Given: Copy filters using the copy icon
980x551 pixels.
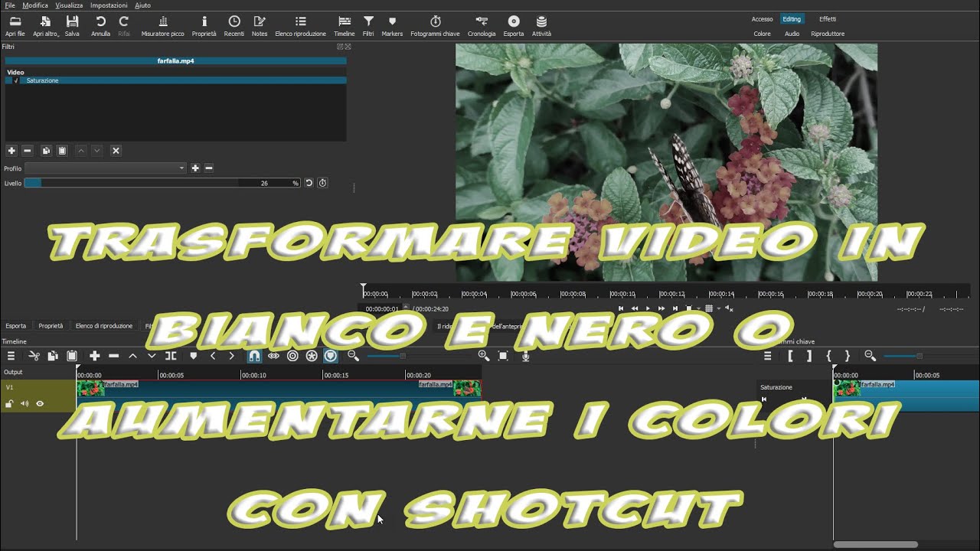Looking at the screenshot, I should pyautogui.click(x=46, y=151).
